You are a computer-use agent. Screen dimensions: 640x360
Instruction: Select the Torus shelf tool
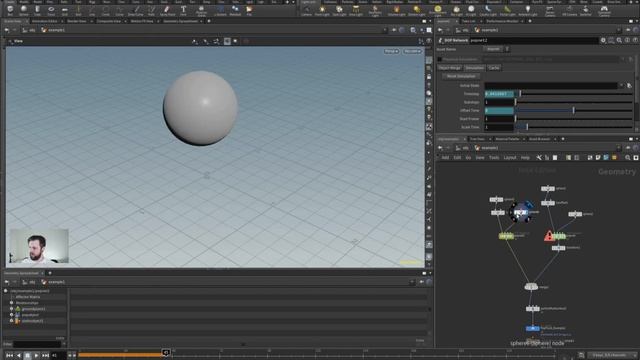click(x=51, y=10)
